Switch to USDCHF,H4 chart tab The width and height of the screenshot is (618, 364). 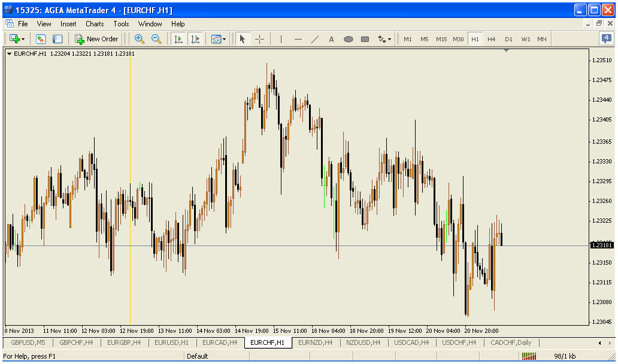(459, 342)
